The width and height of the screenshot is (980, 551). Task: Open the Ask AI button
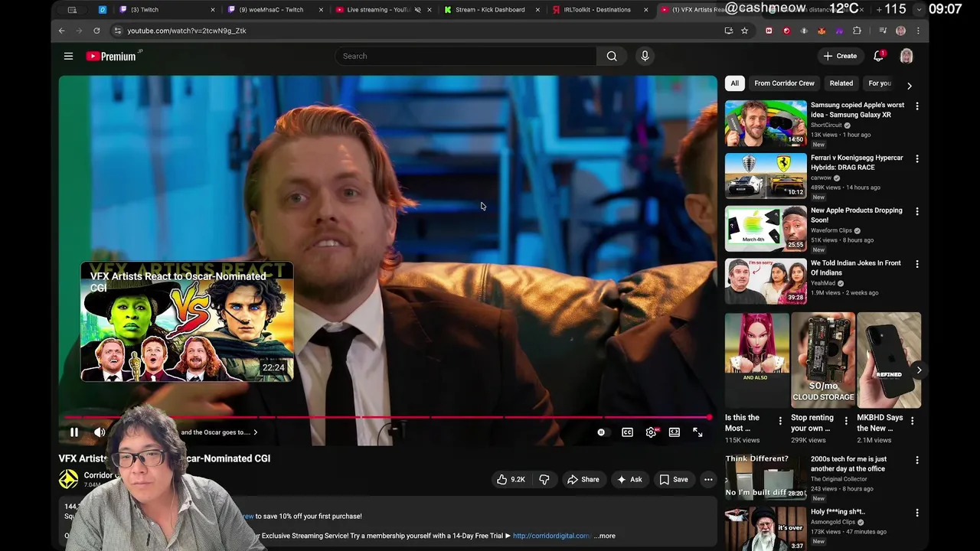629,479
